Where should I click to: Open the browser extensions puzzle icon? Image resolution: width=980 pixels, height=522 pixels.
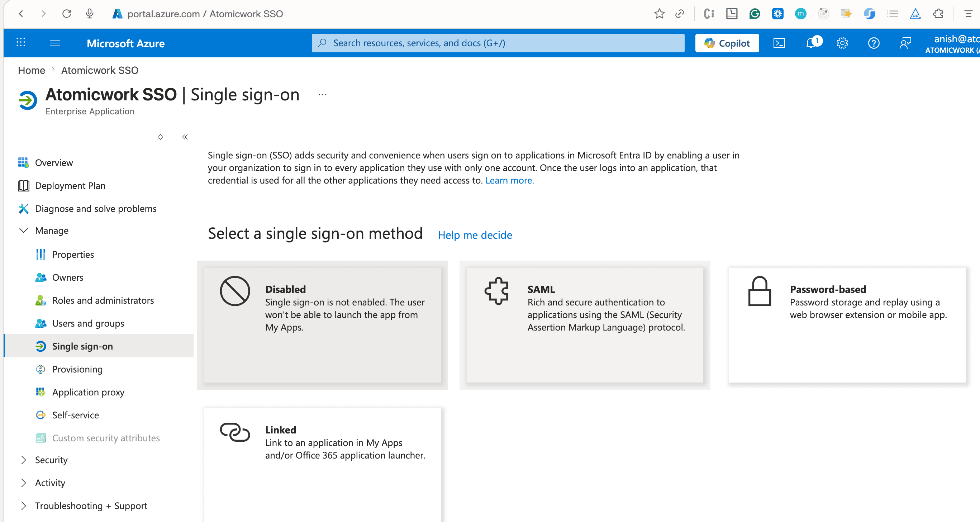point(938,14)
